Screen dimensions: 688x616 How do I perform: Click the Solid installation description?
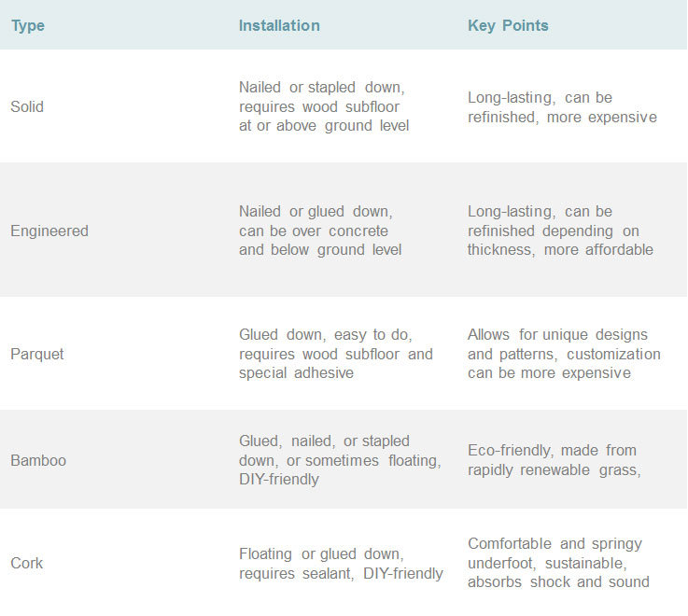(x=323, y=106)
